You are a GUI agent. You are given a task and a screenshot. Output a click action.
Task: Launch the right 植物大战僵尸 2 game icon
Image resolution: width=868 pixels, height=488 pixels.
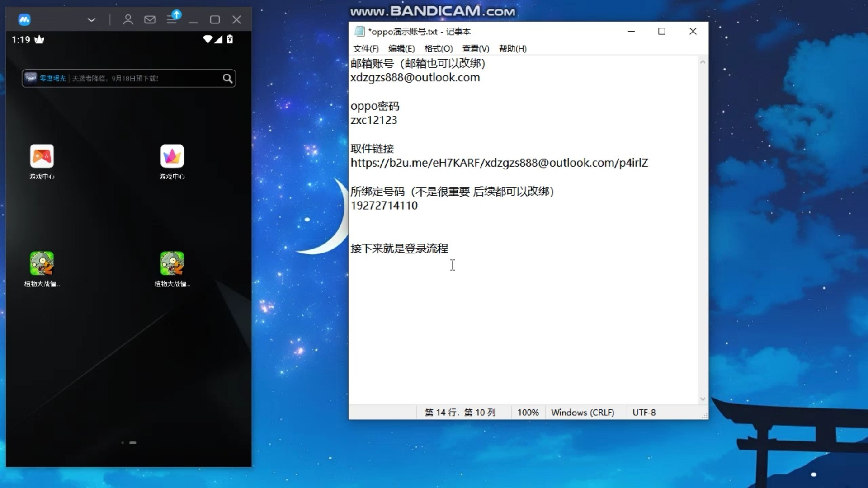tap(172, 263)
